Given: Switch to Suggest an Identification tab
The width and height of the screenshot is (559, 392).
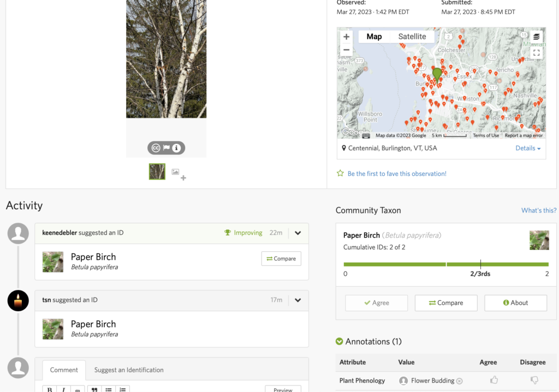Looking at the screenshot, I should 129,370.
